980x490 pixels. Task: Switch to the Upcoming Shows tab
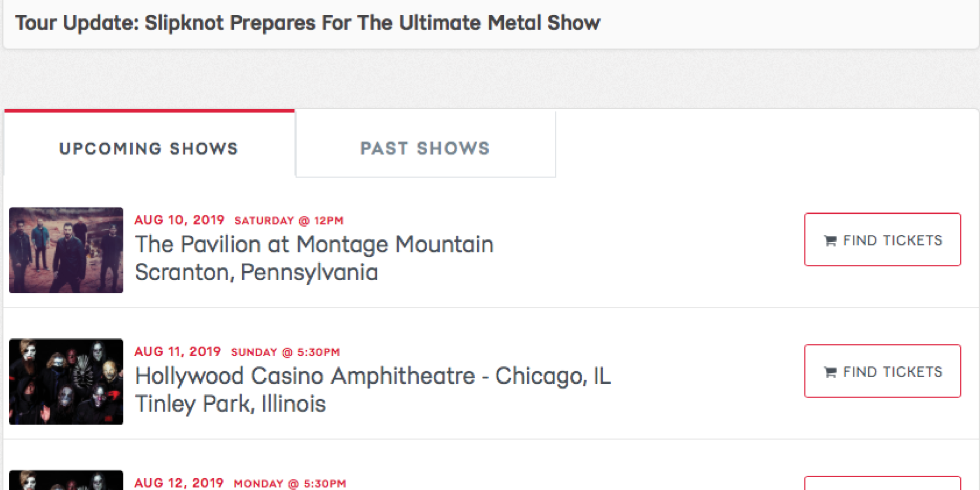(149, 149)
